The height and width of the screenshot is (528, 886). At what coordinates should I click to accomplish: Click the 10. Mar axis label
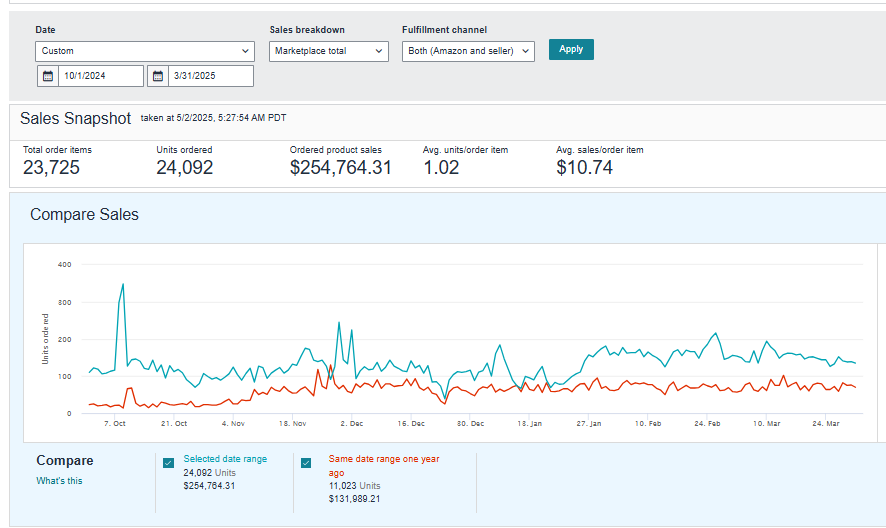(x=766, y=423)
